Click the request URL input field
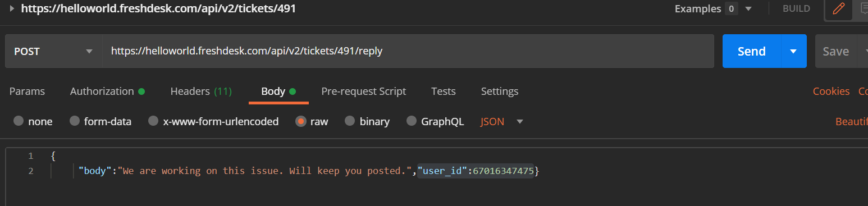This screenshot has height=206, width=868. click(408, 51)
